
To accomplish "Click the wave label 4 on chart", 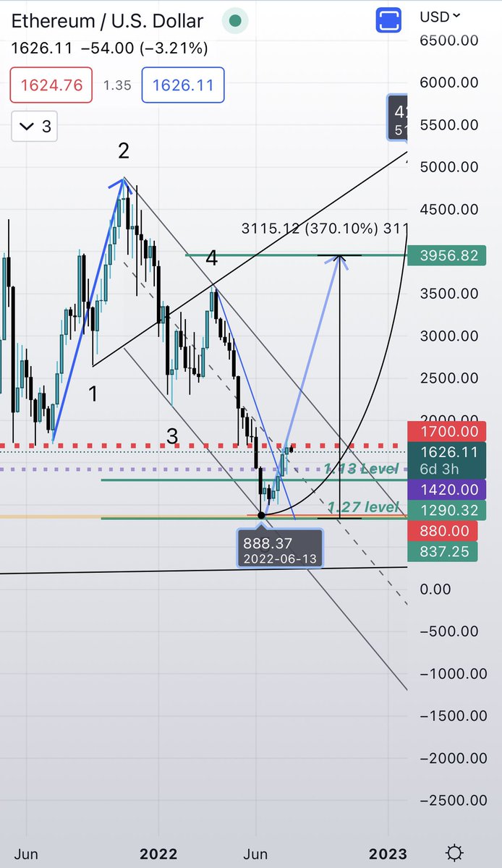I will pos(211,258).
